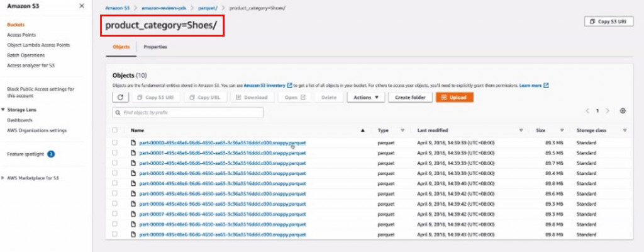Select all objects header checkbox

pyautogui.click(x=115, y=130)
